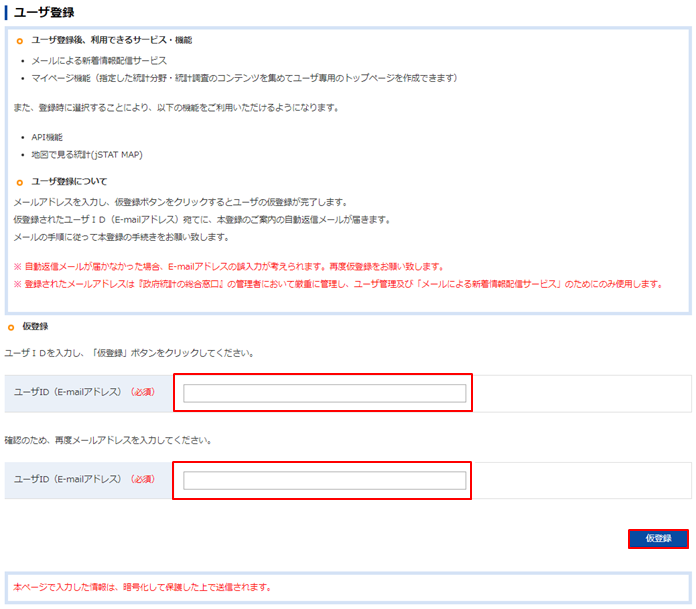The height and width of the screenshot is (609, 696).
Task: Click the second ユーザID（E-mailアドレス） label
Action: (67, 480)
